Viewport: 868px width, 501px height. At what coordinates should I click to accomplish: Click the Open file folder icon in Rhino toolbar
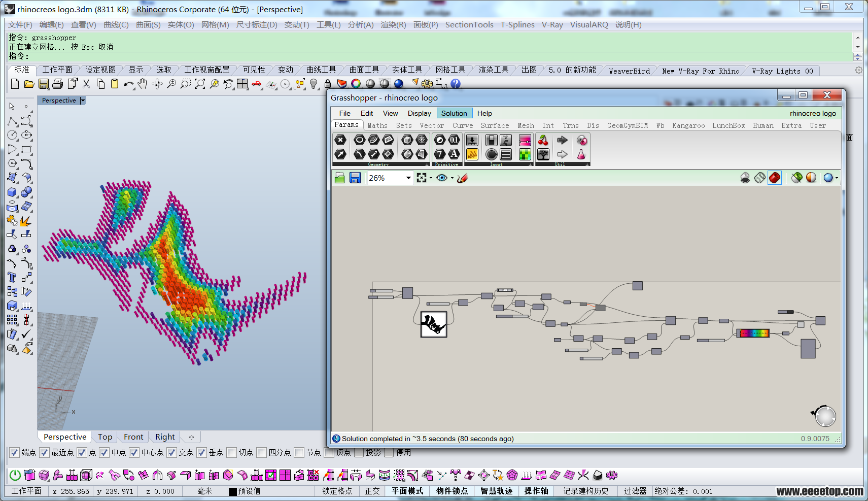pyautogui.click(x=29, y=84)
